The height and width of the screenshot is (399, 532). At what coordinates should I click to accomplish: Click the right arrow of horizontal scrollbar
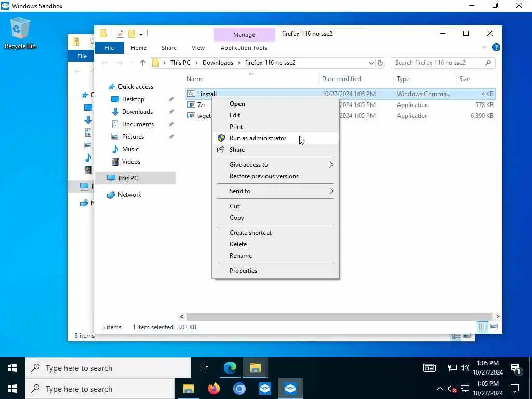pos(497,316)
